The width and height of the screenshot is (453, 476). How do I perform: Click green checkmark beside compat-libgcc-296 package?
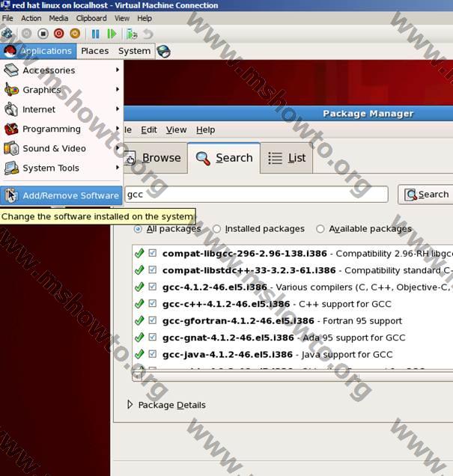click(139, 253)
